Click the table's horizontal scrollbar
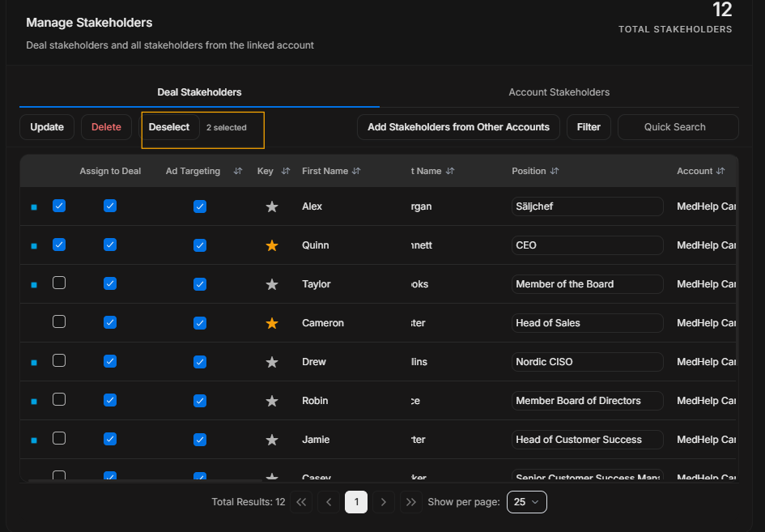Image resolution: width=765 pixels, height=532 pixels. 146,481
